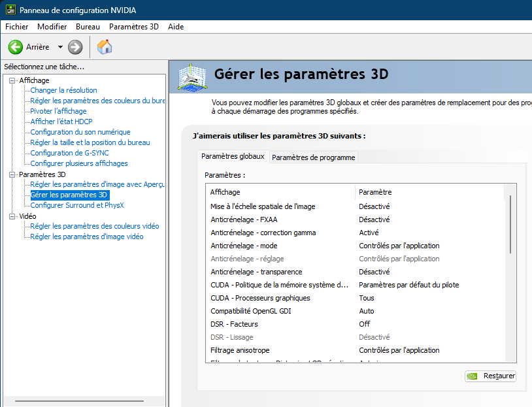
Task: Click Contrôlés par l'application for Filtrage anisotrope
Action: 399,350
